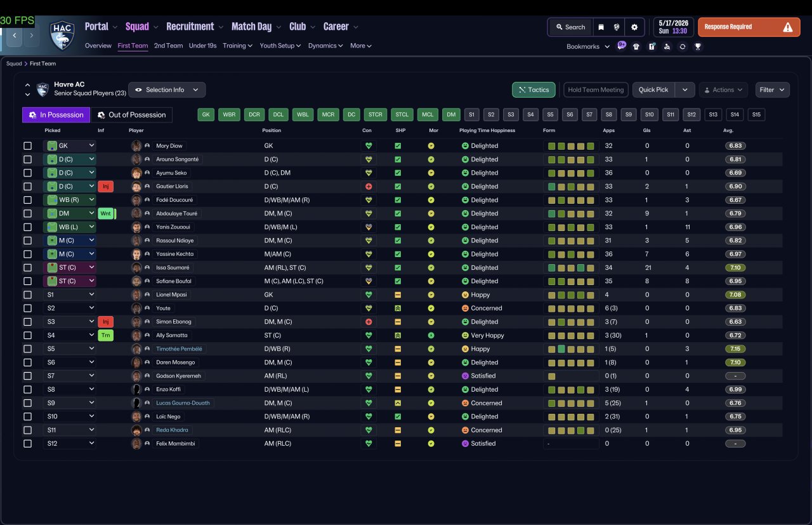Tick the checkbox for Loïc Nego
Viewport: 812px width, 525px height.
pyautogui.click(x=27, y=416)
